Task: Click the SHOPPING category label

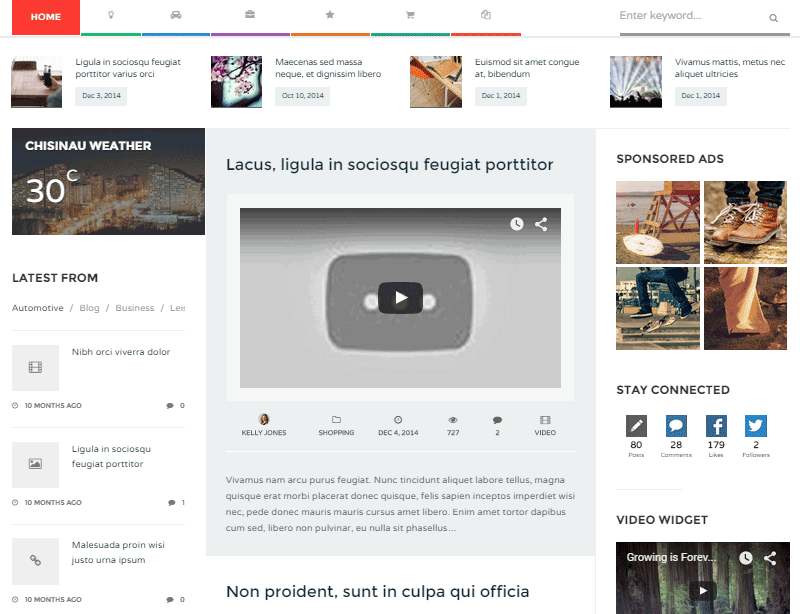Action: pyautogui.click(x=336, y=432)
